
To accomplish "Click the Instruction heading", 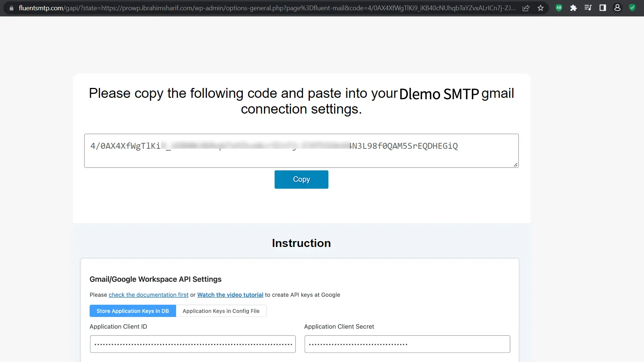I will pos(301,243).
